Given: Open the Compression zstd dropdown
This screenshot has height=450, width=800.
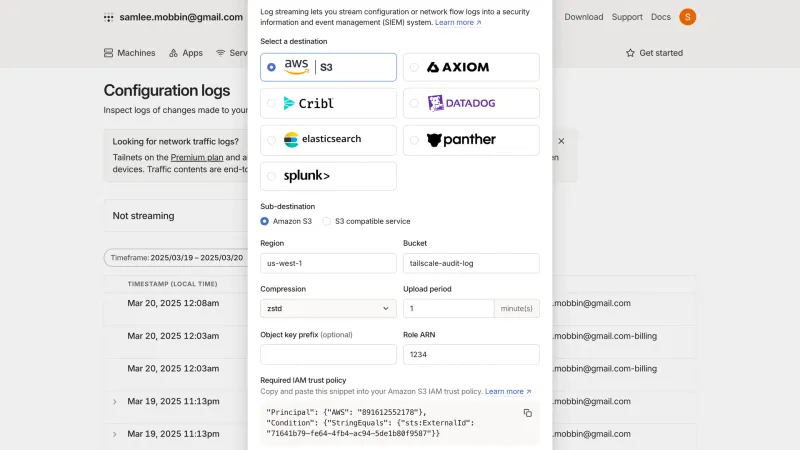Looking at the screenshot, I should pos(328,308).
